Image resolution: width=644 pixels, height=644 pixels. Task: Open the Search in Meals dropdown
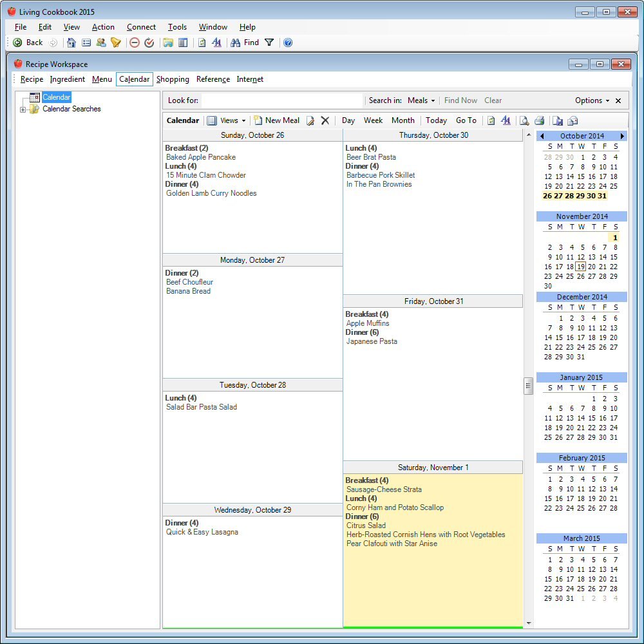click(421, 100)
